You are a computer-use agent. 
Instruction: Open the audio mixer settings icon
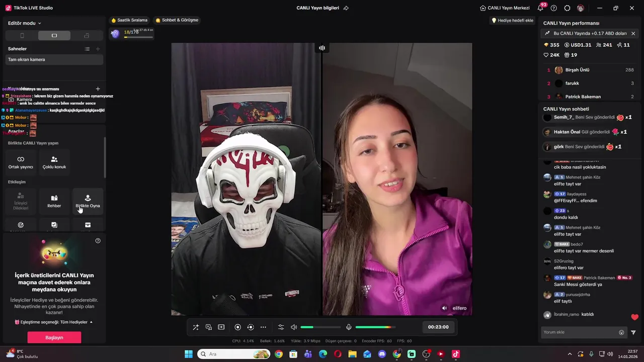(281, 327)
